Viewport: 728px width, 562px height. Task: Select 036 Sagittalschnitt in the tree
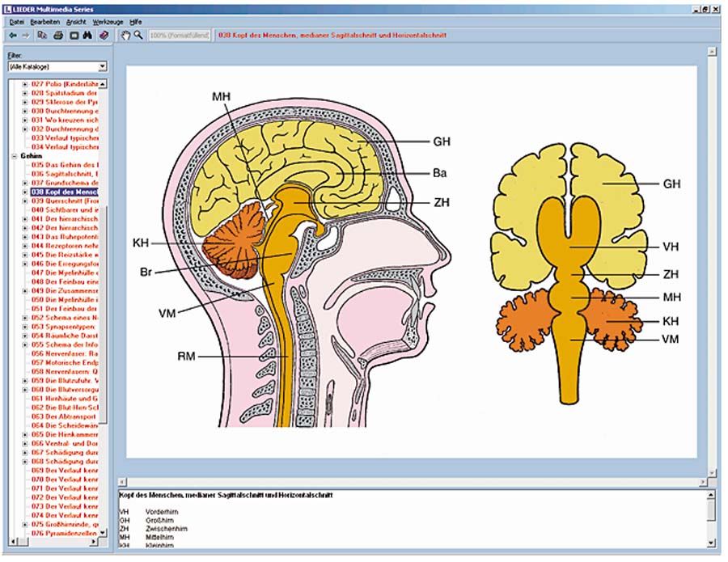coord(65,174)
